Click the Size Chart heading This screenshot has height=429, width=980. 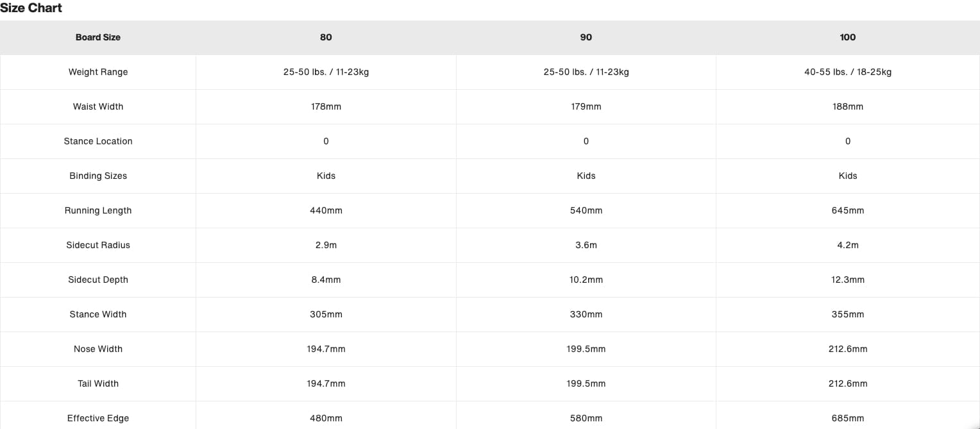31,8
